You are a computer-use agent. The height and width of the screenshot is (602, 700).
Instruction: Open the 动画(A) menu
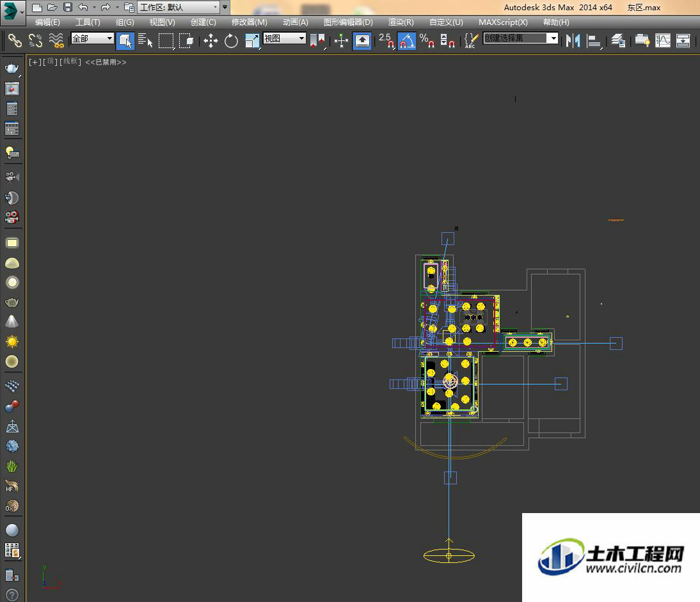[x=296, y=22]
